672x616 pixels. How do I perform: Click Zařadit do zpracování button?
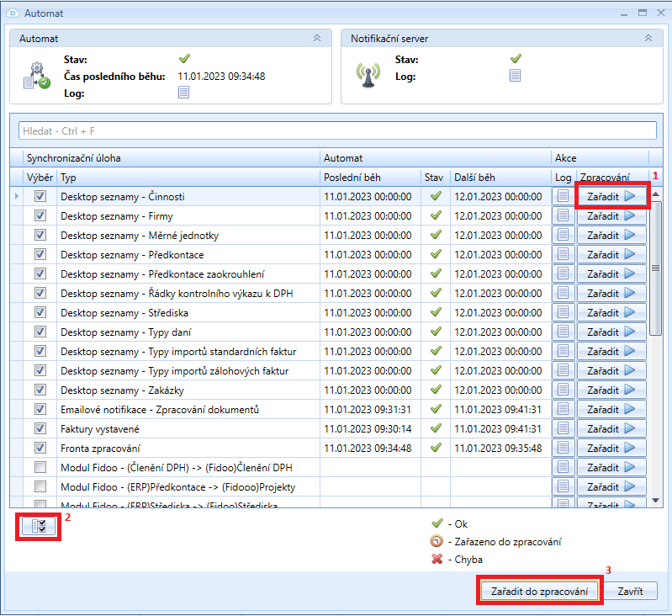click(541, 591)
